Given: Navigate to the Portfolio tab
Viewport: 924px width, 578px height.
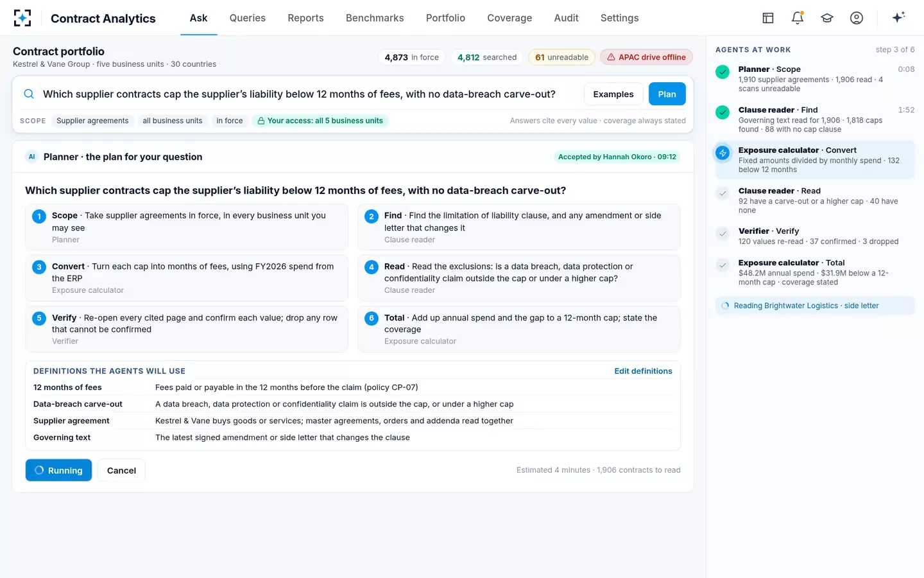Looking at the screenshot, I should click(x=445, y=18).
